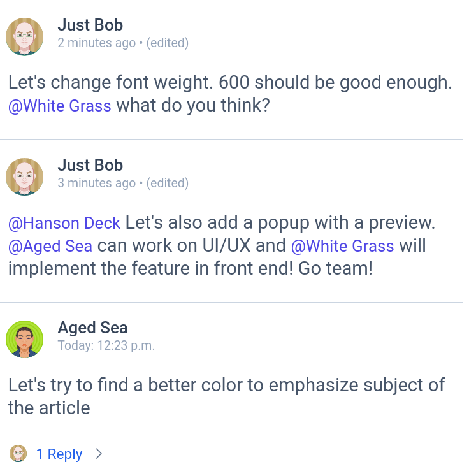Screen dimensions: 469x476
Task: Select the 'Let's change font weight' comment text
Action: point(230,94)
